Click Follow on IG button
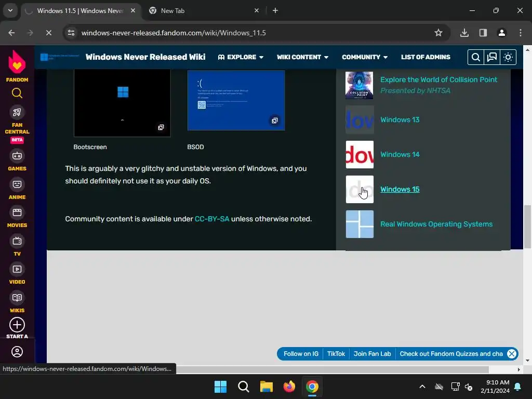The image size is (532, 399). [x=301, y=354]
